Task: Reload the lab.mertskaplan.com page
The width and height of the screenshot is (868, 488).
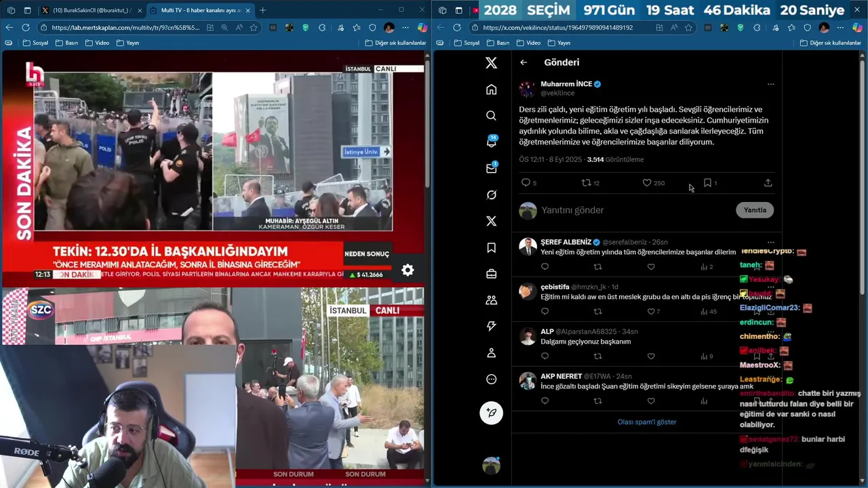Action: tap(26, 28)
